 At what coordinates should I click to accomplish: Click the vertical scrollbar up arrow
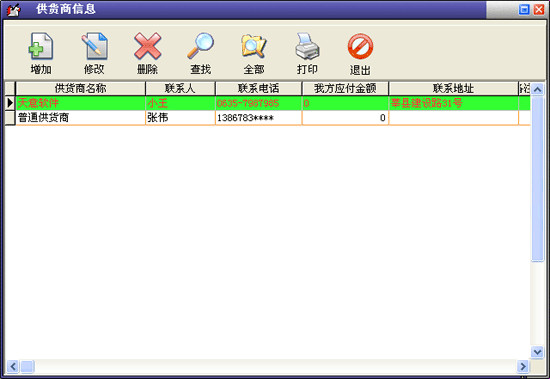click(x=537, y=89)
